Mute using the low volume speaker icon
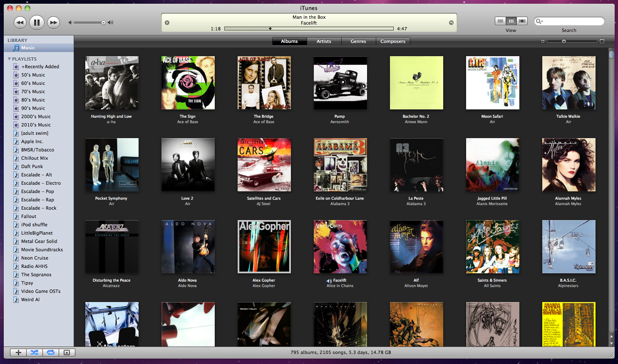618x364 pixels. tap(70, 22)
